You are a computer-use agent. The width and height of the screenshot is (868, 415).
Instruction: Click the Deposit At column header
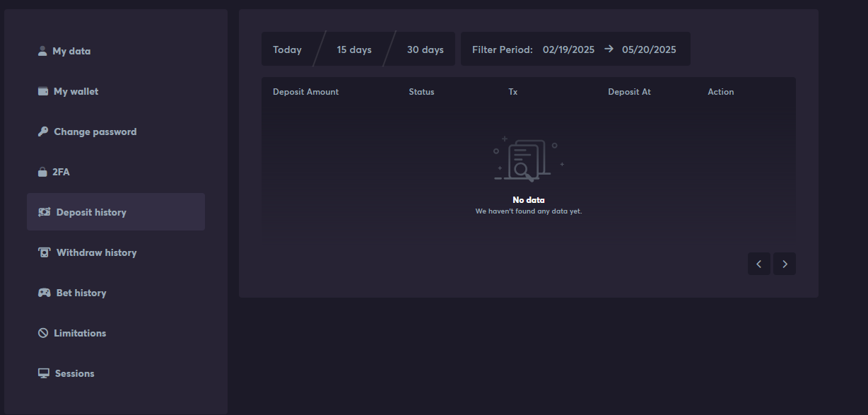pos(629,92)
